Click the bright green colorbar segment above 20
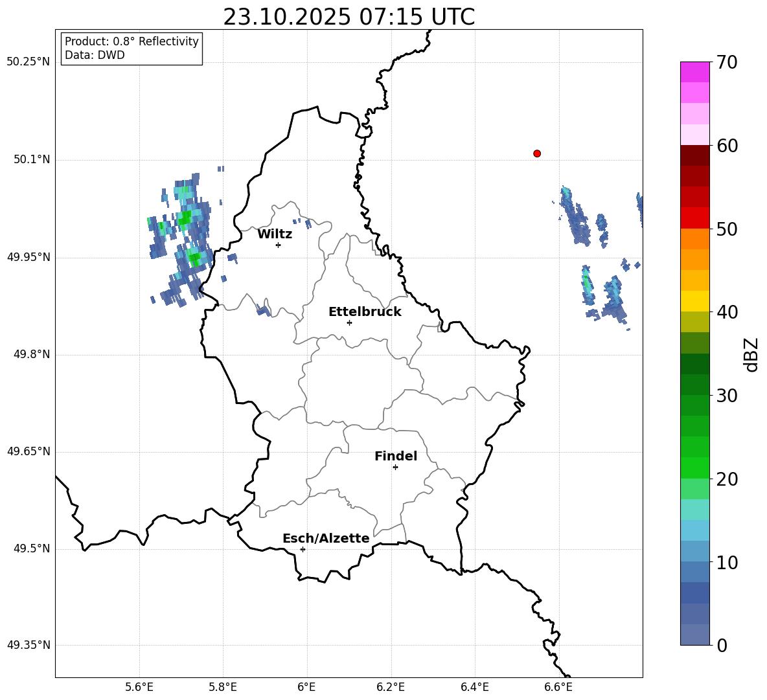 tap(694, 468)
